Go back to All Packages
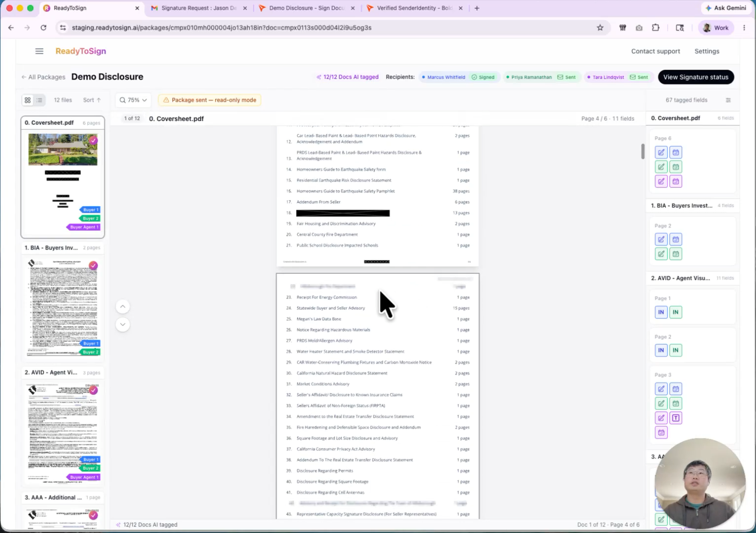This screenshot has width=756, height=533. [43, 77]
